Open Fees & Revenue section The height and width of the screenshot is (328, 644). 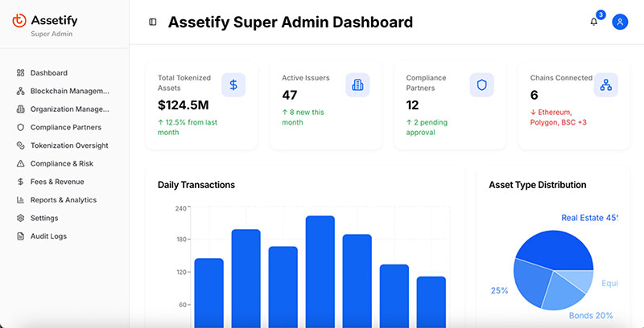click(x=57, y=182)
